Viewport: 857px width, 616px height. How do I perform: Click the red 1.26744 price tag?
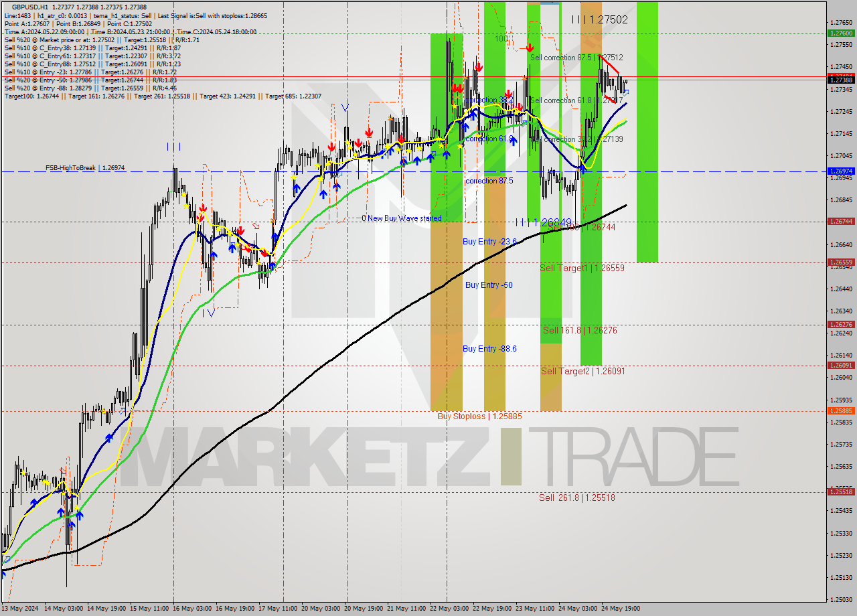pos(841,221)
